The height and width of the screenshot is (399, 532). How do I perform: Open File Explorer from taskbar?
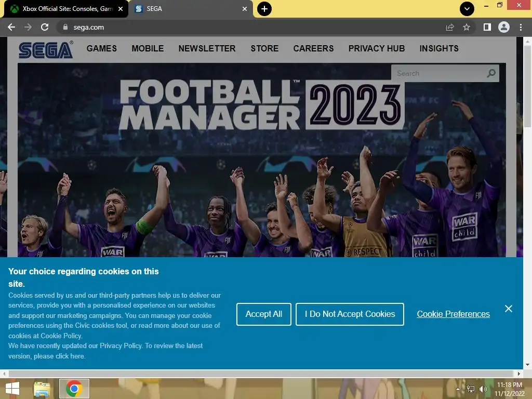[42, 389]
